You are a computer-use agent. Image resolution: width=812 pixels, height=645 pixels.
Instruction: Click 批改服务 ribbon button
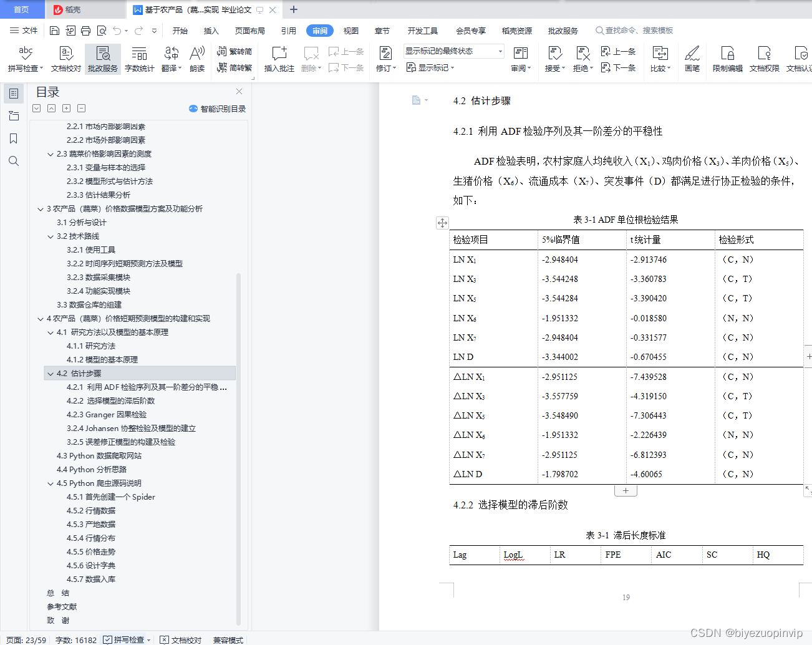[103, 59]
